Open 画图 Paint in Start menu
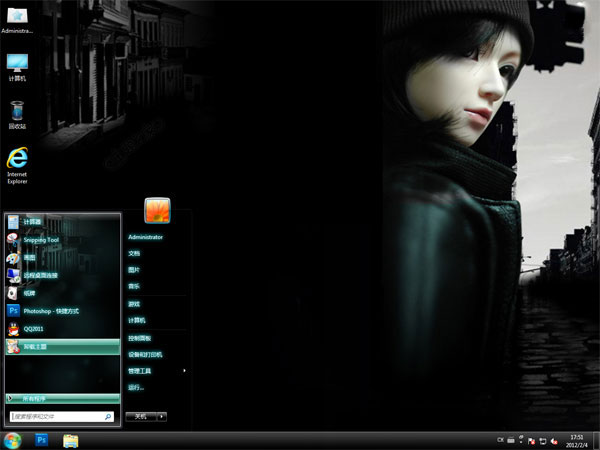600x450 pixels. coord(63,258)
